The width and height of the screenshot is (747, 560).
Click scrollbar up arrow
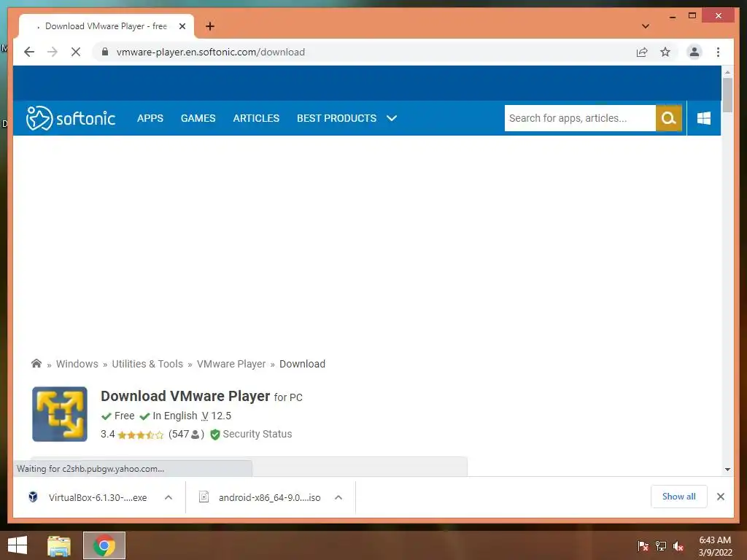[727, 72]
